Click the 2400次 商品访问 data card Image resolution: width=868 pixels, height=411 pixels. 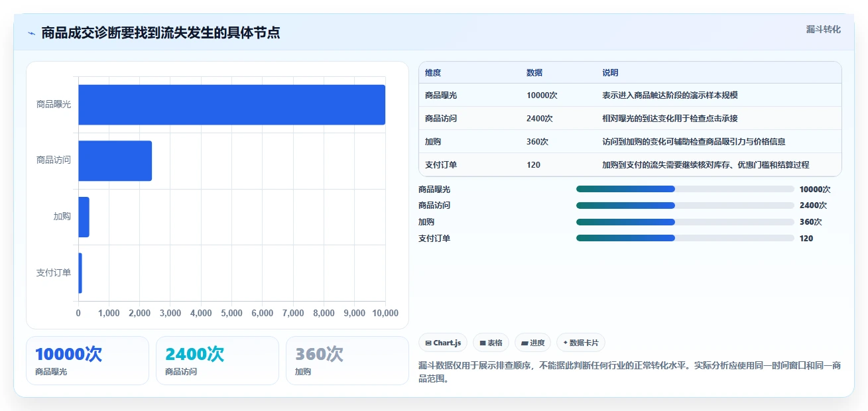(217, 361)
